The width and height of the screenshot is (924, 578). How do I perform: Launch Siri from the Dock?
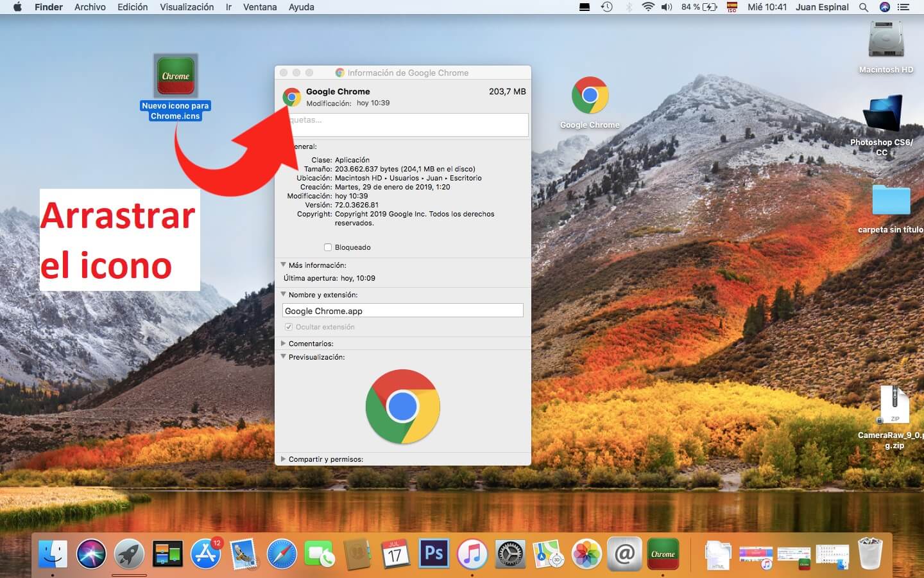[91, 554]
